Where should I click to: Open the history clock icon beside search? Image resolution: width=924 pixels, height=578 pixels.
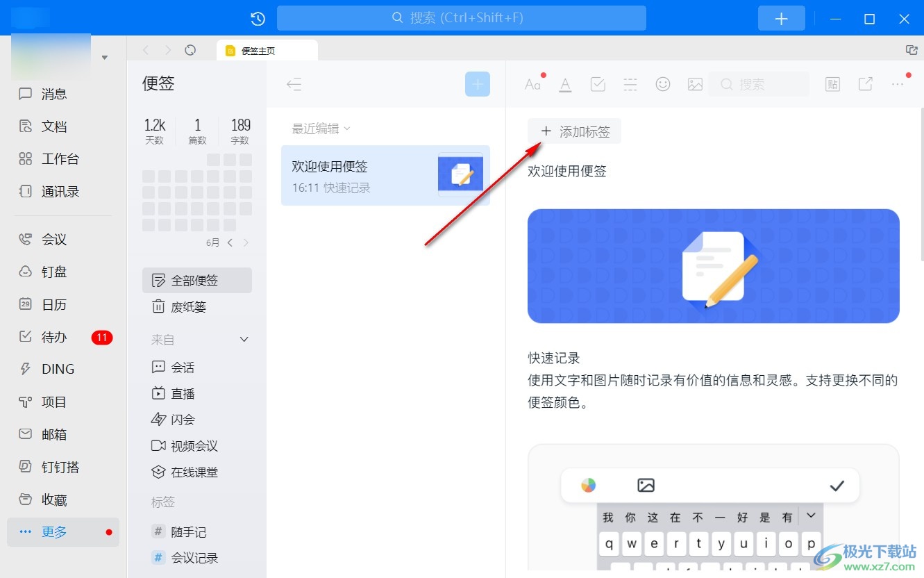pyautogui.click(x=258, y=19)
